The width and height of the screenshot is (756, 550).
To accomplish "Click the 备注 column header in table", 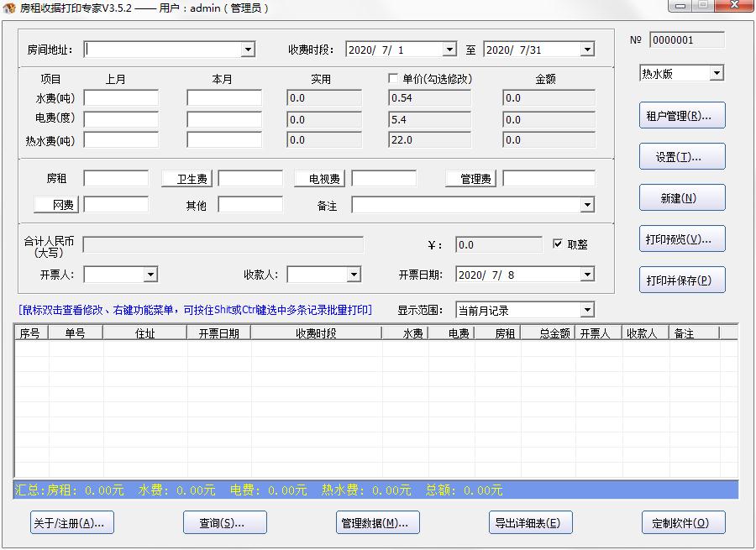I will pyautogui.click(x=695, y=333).
